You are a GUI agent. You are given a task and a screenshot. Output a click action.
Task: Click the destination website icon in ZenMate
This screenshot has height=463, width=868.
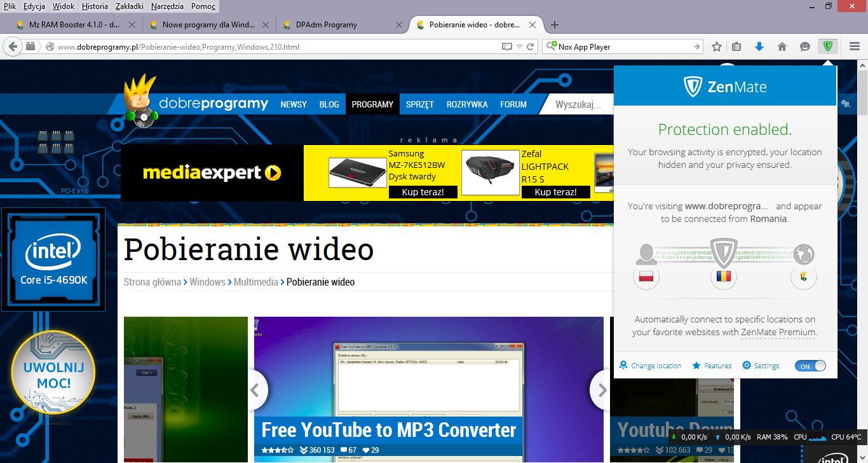[x=804, y=277]
